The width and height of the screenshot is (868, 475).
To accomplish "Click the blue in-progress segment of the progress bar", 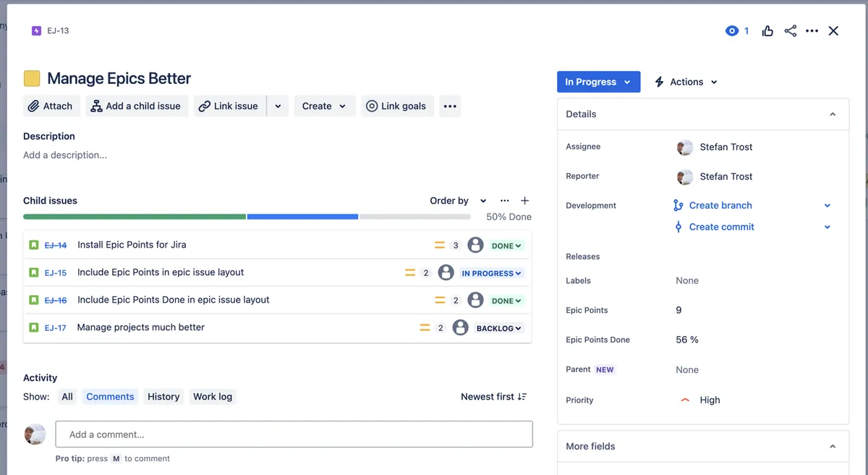I will pyautogui.click(x=302, y=217).
